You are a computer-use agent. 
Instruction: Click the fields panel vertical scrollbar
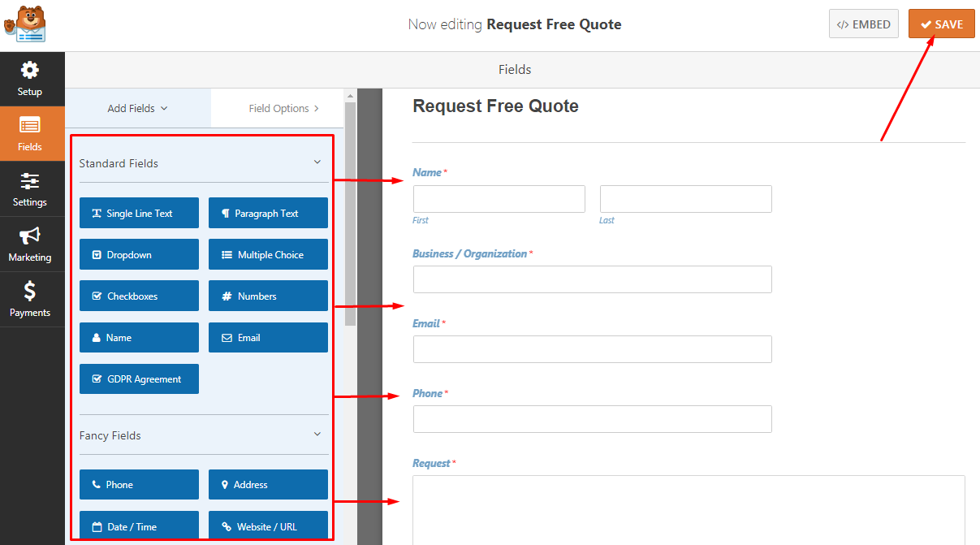click(350, 213)
